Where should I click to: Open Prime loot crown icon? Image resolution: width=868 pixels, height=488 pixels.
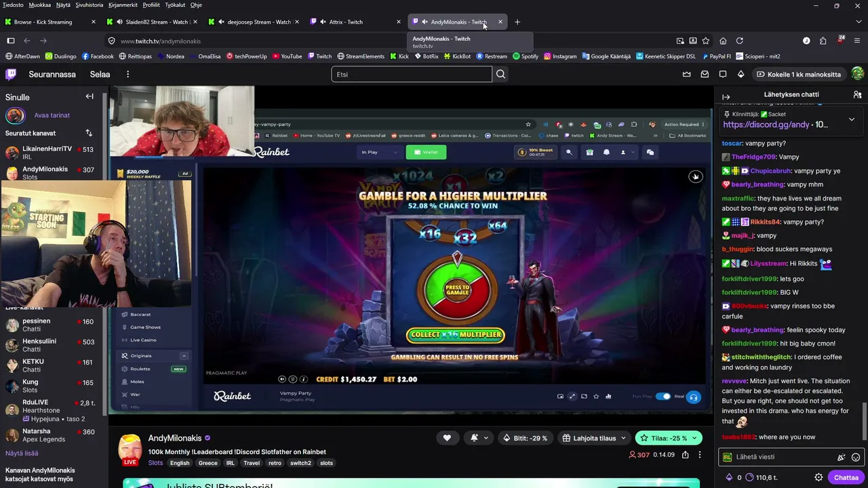687,75
